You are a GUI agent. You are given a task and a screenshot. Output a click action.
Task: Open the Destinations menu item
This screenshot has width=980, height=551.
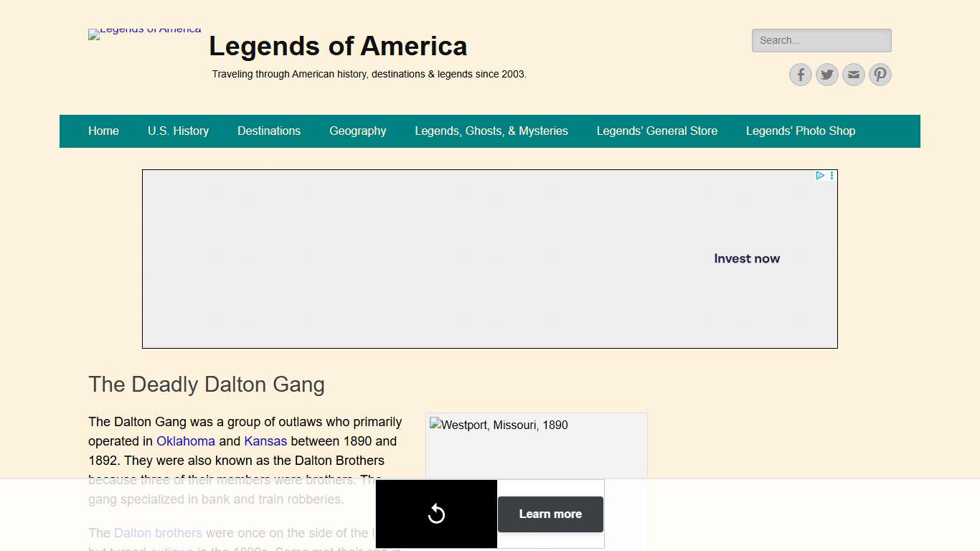click(x=269, y=131)
